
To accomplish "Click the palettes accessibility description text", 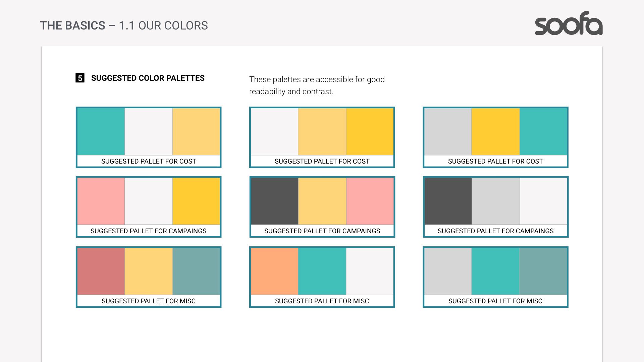I will pyautogui.click(x=317, y=85).
